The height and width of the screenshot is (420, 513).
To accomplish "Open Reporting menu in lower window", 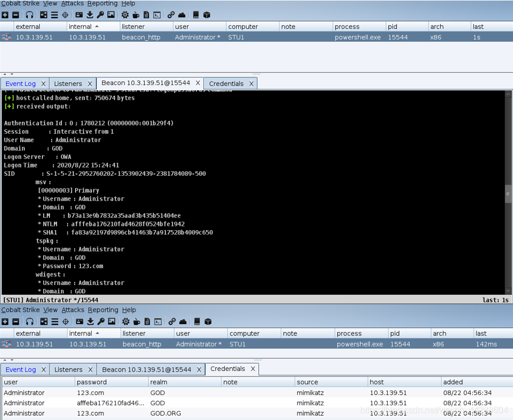I will pyautogui.click(x=103, y=310).
